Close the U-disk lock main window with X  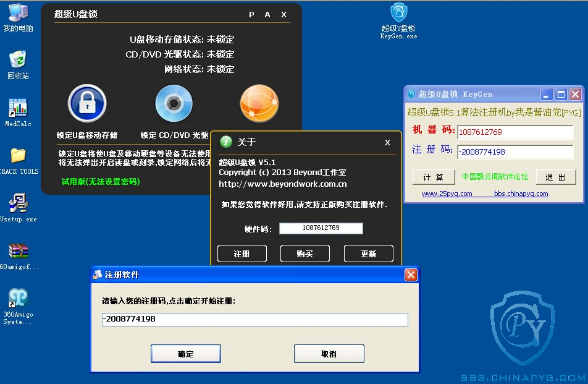click(x=284, y=15)
